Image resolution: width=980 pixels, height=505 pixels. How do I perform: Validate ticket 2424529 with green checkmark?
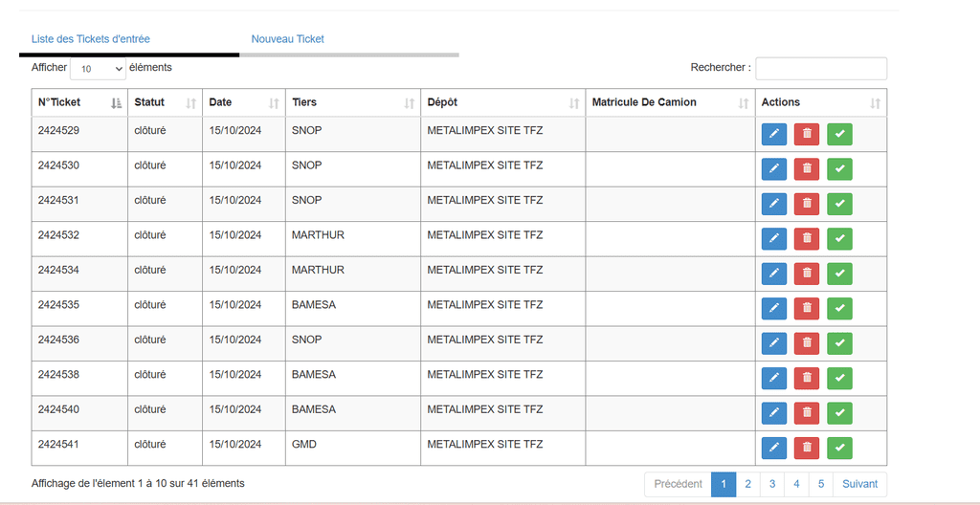840,134
